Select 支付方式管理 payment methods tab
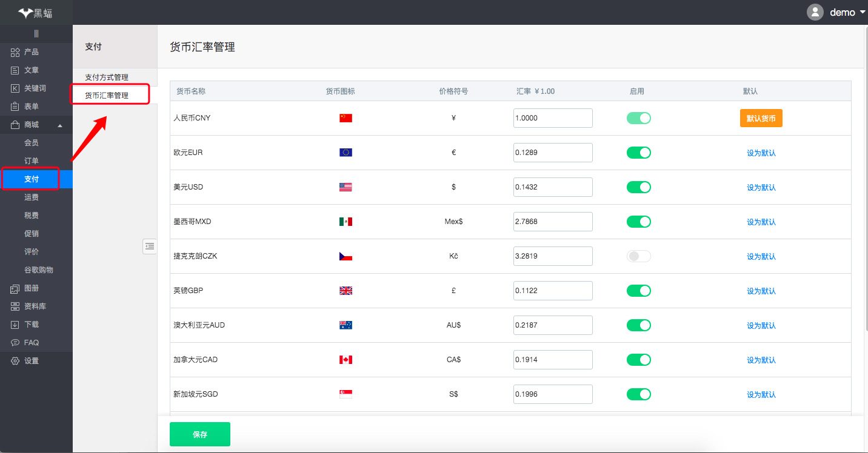The height and width of the screenshot is (453, 868). click(x=107, y=78)
